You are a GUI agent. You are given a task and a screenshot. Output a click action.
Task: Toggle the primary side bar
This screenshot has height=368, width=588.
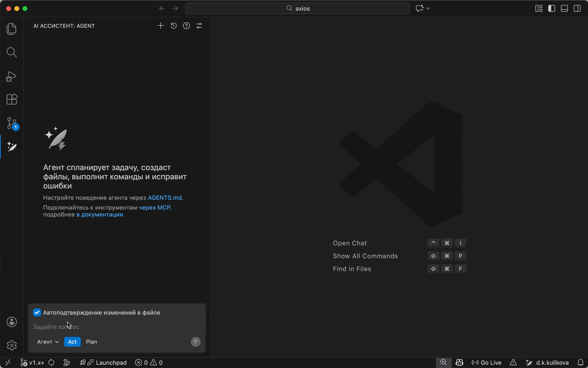(x=551, y=9)
